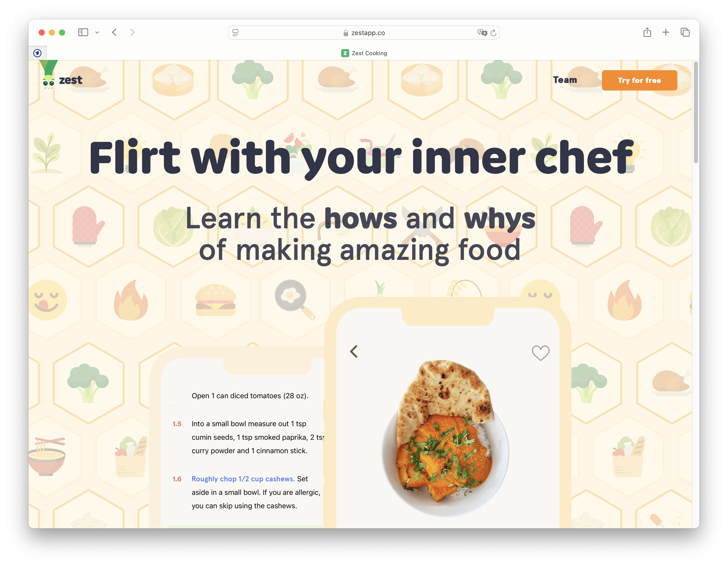Click the page vertical scrollbar
This screenshot has width=728, height=566.
click(696, 112)
